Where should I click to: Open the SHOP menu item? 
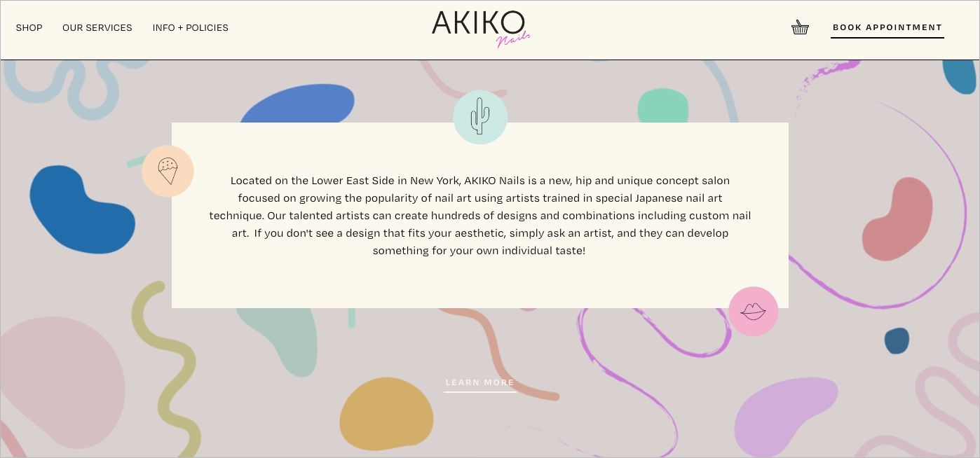click(29, 28)
